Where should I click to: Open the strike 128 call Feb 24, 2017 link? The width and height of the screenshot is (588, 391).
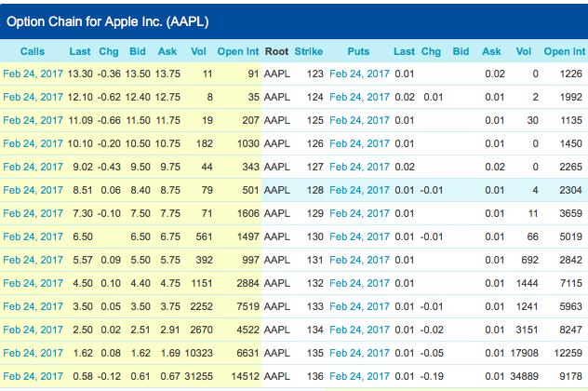[x=33, y=190]
